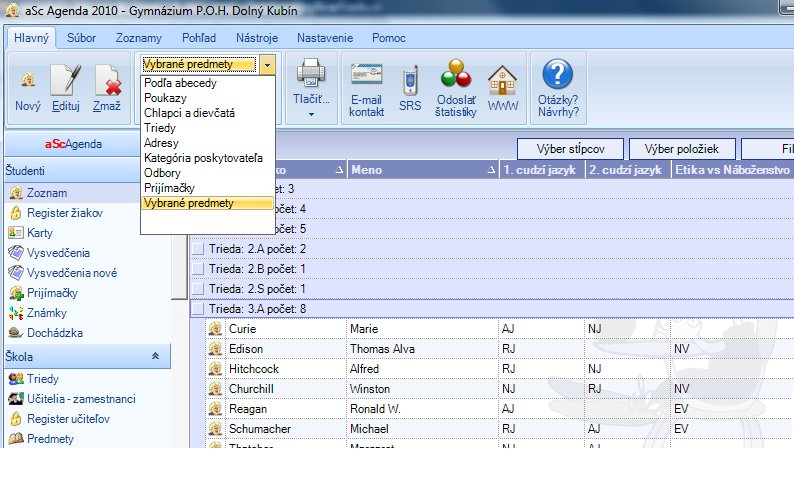Click student icon beside Churchill

215,389
